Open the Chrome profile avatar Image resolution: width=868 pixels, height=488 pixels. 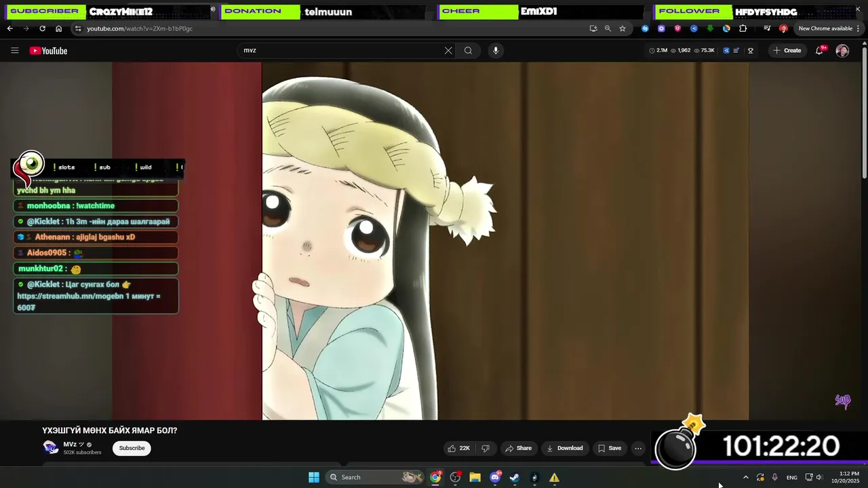tap(783, 28)
